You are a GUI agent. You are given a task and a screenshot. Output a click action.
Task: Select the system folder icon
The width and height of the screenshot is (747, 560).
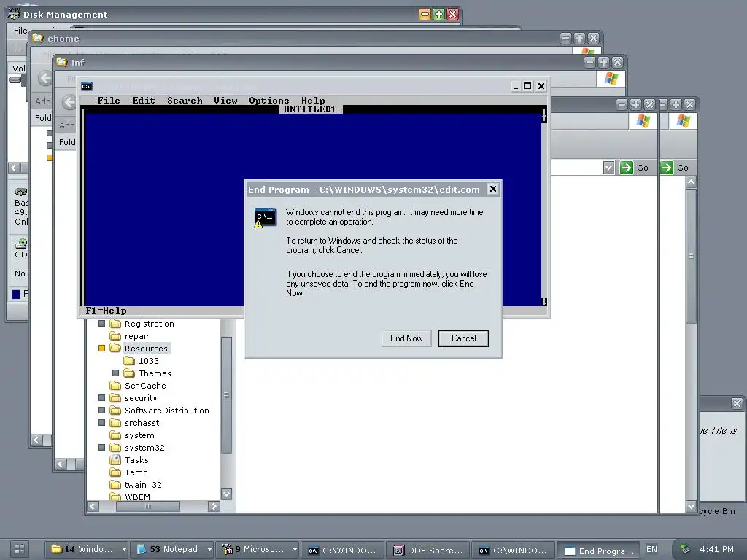(x=115, y=435)
